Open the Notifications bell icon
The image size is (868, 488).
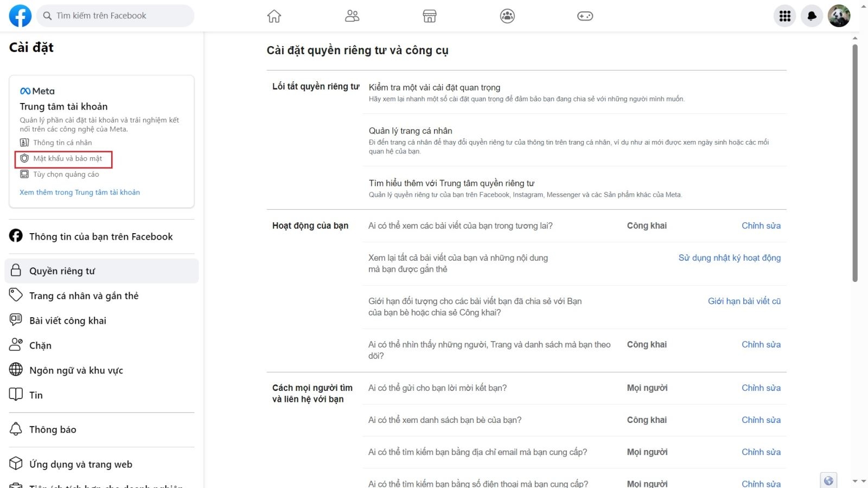(812, 16)
